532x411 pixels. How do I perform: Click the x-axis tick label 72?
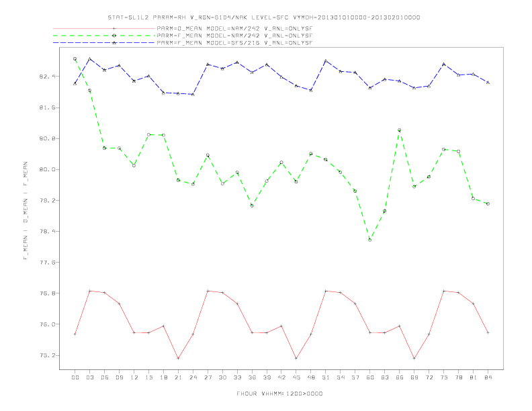click(x=429, y=377)
